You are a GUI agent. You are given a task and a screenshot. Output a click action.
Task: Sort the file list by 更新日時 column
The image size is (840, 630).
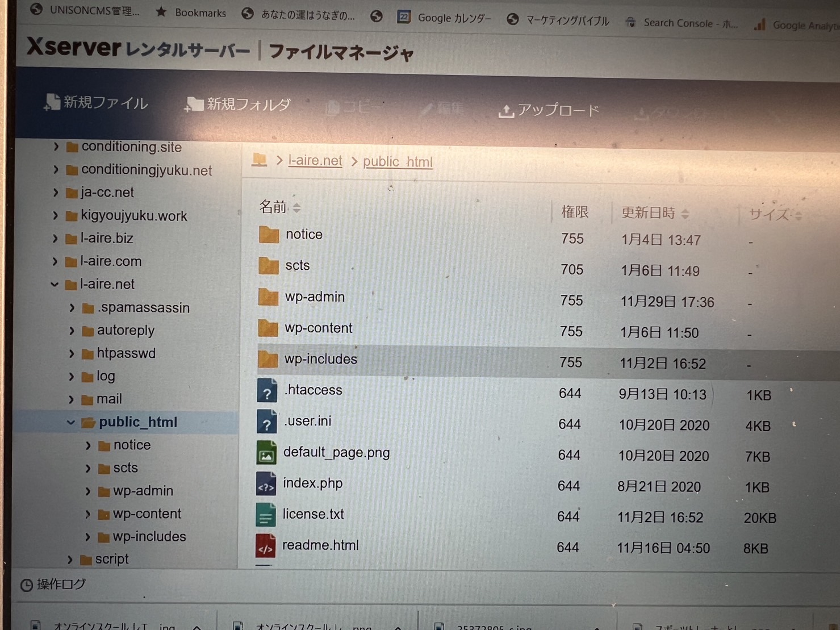pyautogui.click(x=655, y=213)
